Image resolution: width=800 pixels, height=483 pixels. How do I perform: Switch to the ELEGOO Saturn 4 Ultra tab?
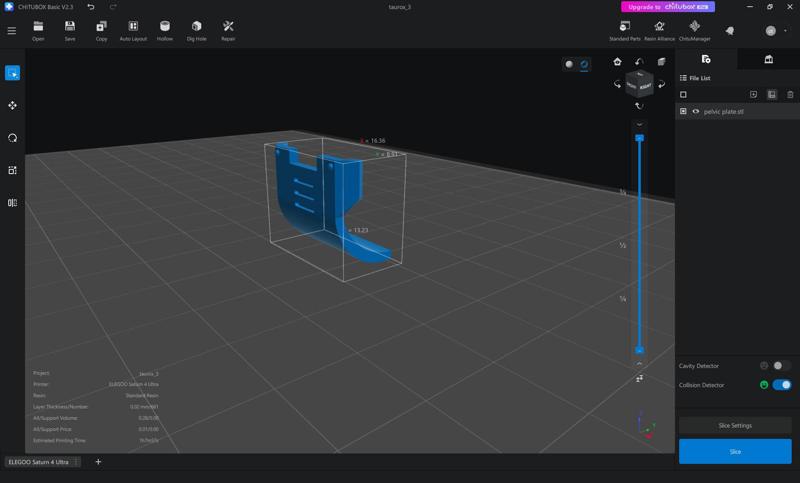[39, 462]
